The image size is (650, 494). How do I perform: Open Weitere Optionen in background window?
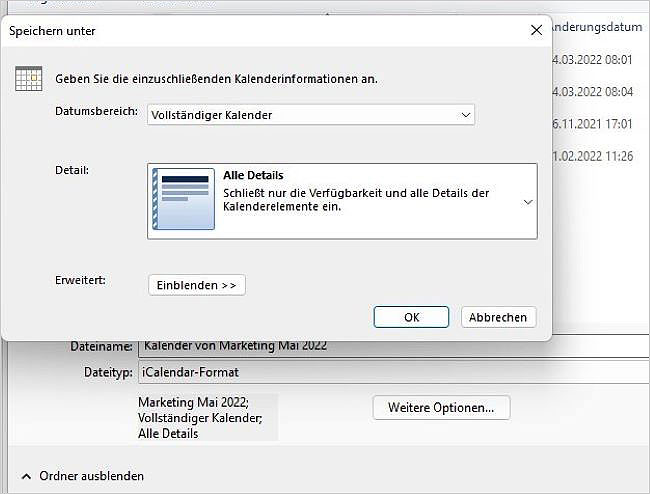click(x=441, y=408)
